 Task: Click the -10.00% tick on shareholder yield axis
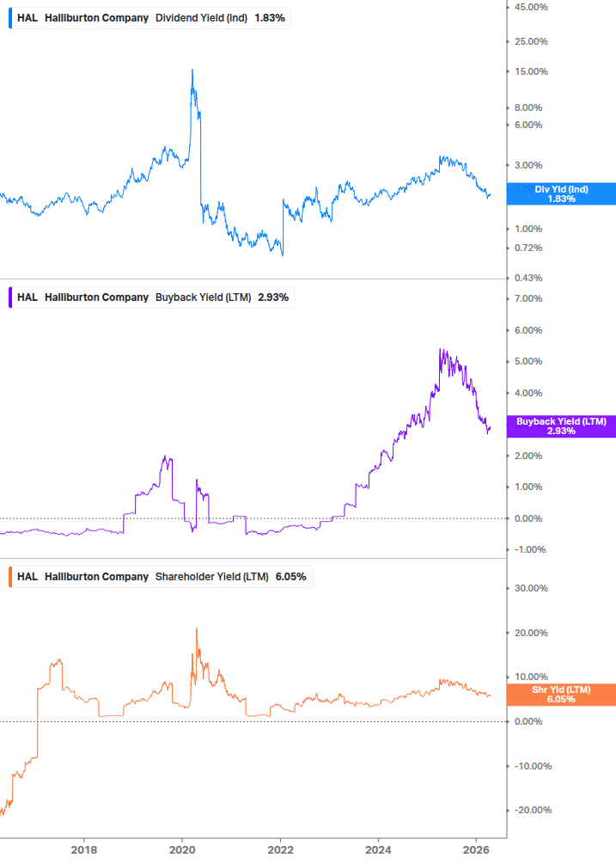tap(533, 767)
